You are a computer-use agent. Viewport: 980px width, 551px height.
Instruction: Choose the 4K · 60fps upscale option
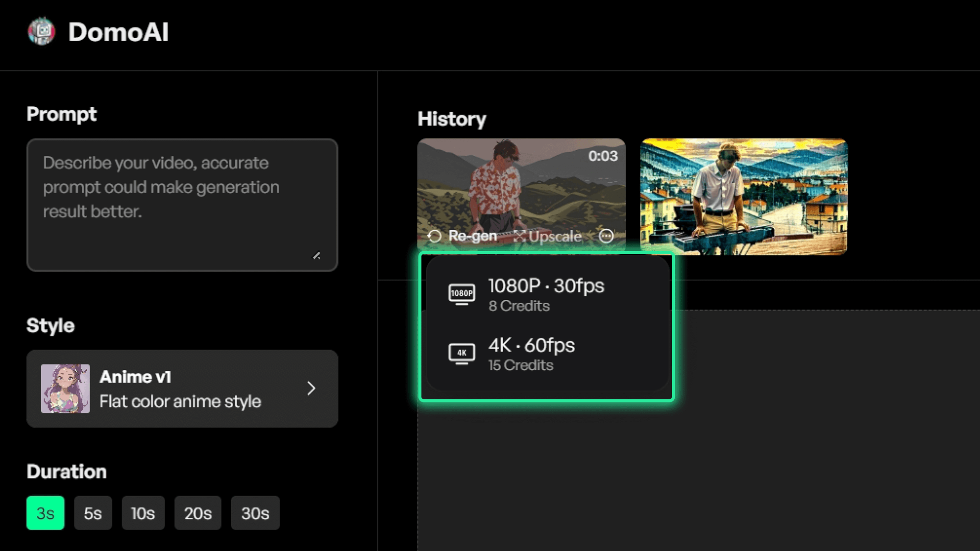point(532,354)
